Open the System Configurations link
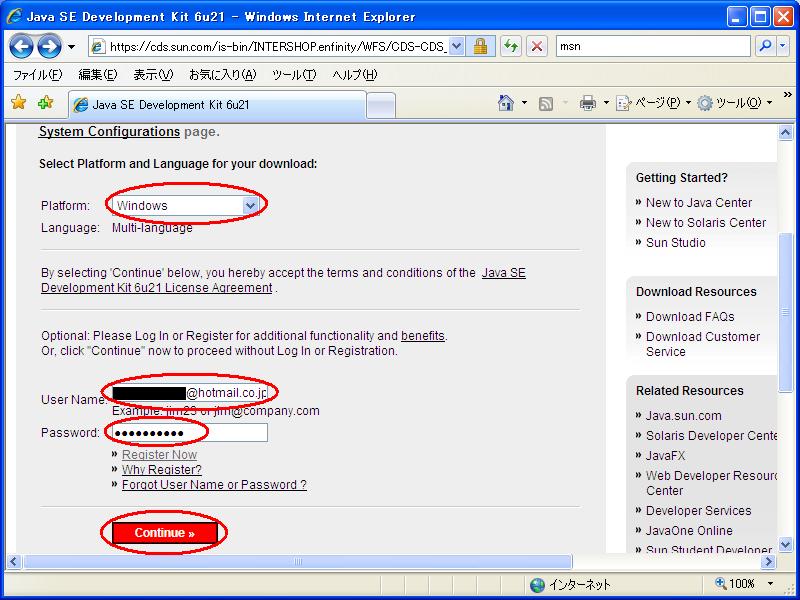Image resolution: width=800 pixels, height=600 pixels. tap(109, 132)
